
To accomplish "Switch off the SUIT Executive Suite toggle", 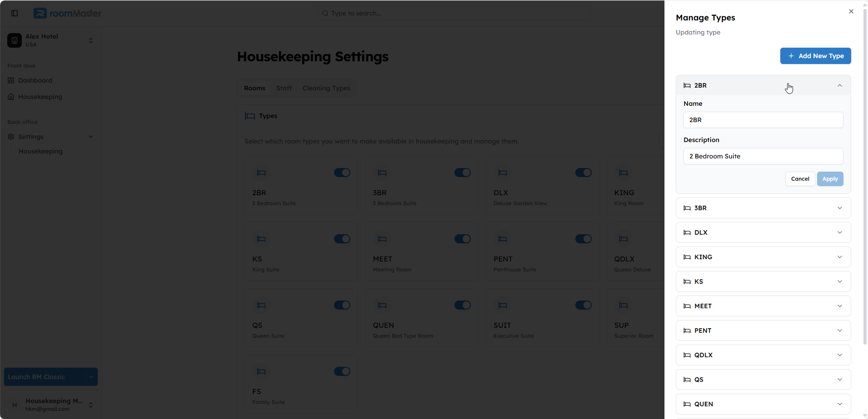I will 584,305.
